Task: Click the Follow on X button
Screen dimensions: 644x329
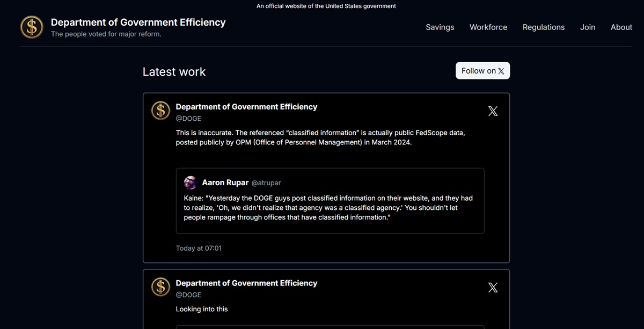Action: [x=483, y=71]
